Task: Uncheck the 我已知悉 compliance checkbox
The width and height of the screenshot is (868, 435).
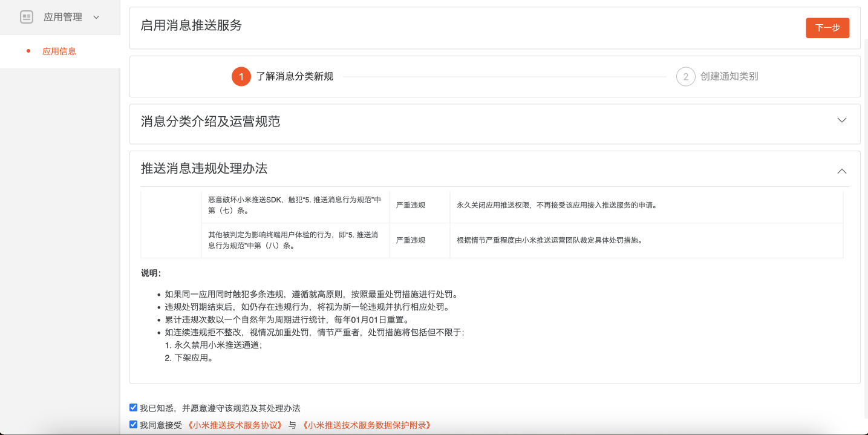Action: (x=134, y=408)
